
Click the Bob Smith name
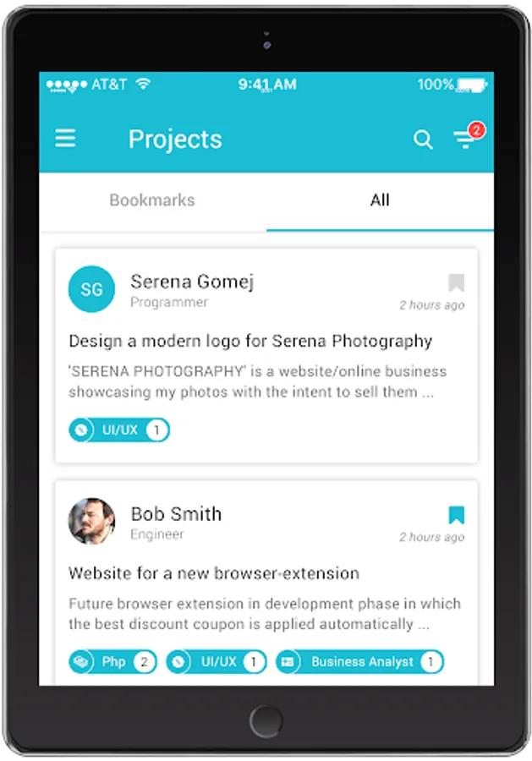click(176, 514)
